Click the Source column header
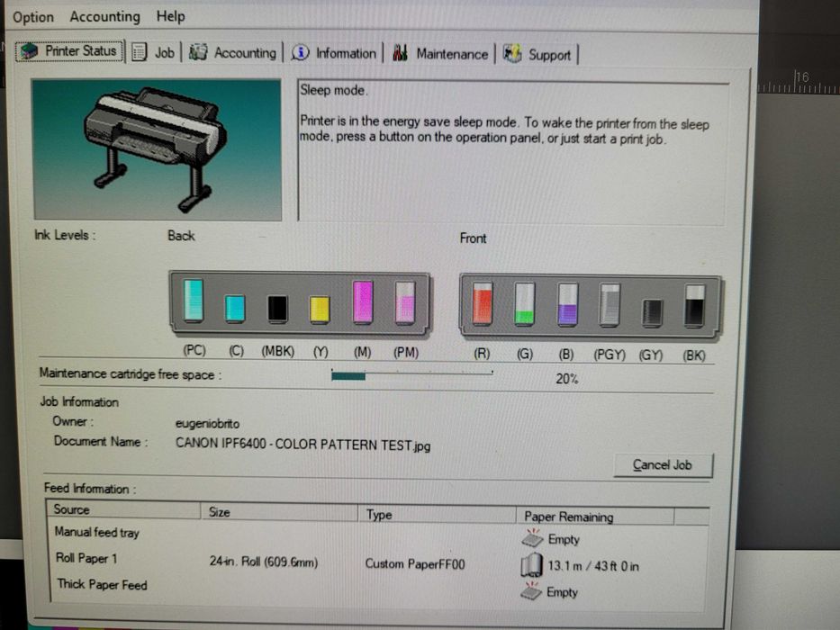840x630 pixels. (123, 509)
